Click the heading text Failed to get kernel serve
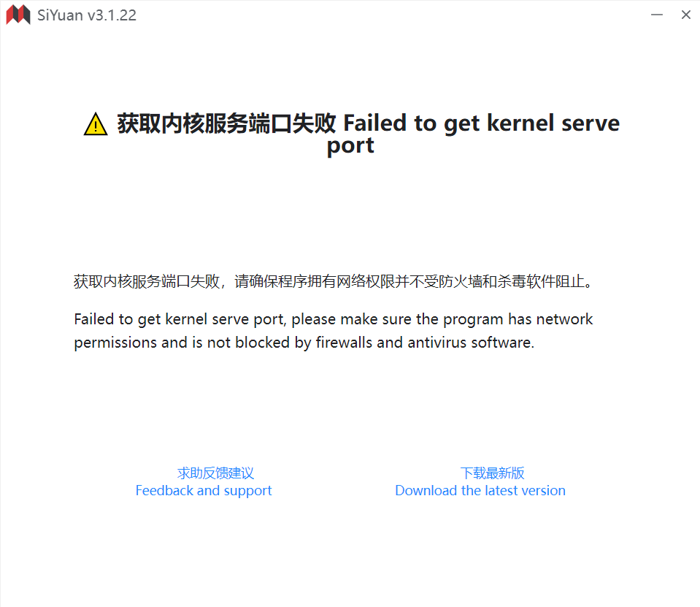The image size is (700, 607). (x=481, y=123)
